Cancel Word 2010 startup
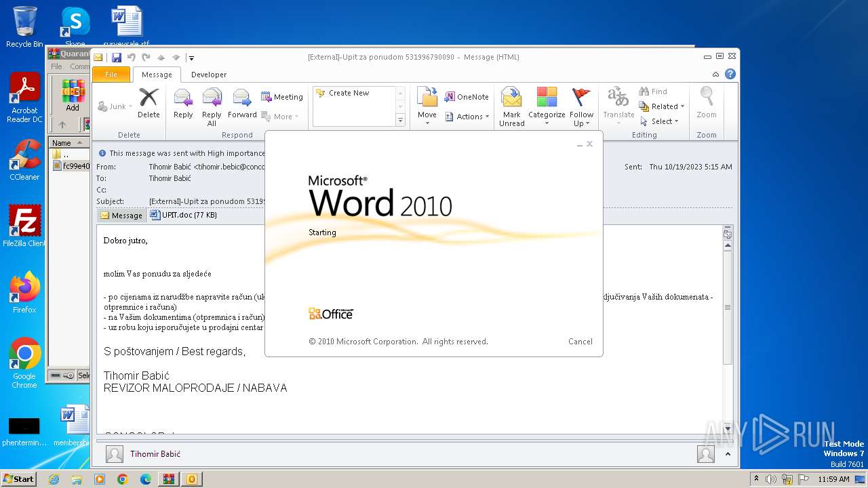 (x=580, y=342)
